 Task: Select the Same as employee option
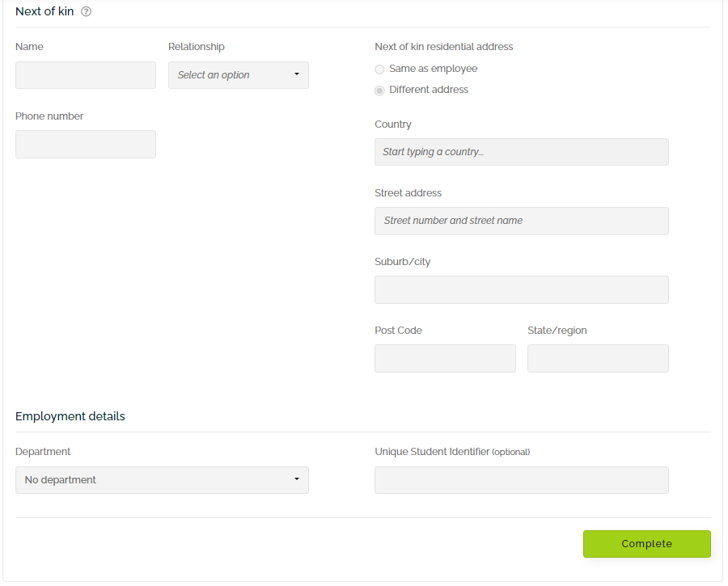(379, 69)
